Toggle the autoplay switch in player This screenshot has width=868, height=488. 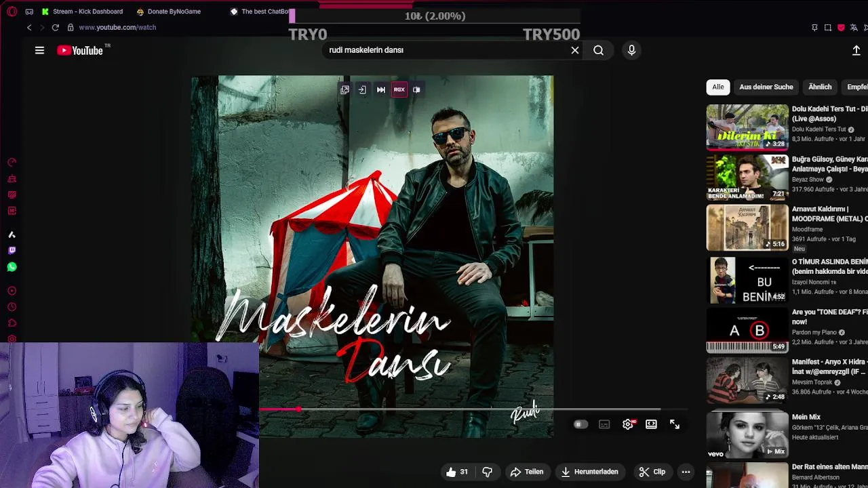click(x=580, y=424)
